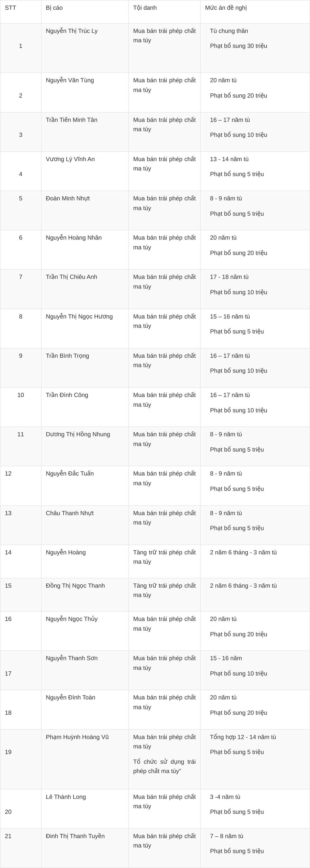Click the 'STT' column header
Screen dimensions: 310x868
pyautogui.click(x=11, y=8)
